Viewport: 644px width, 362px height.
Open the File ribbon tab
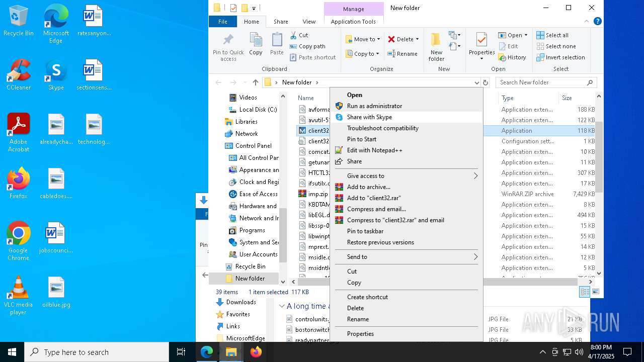[x=223, y=22]
